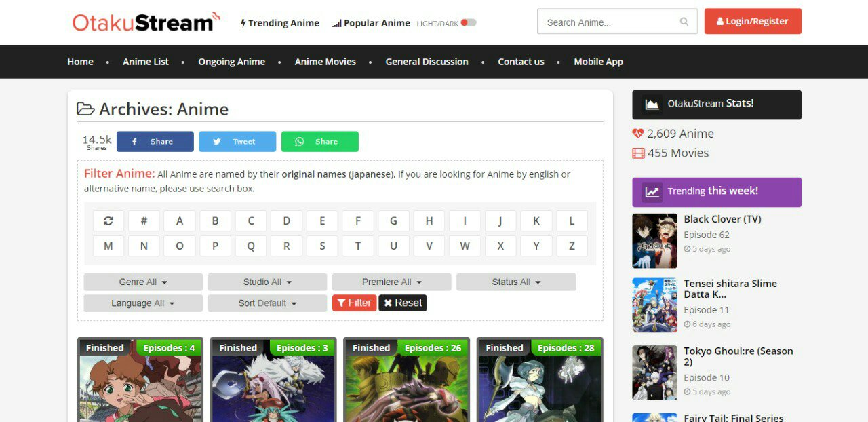Image resolution: width=868 pixels, height=422 pixels.
Task: Open the anime card with Episodes : 26
Action: click(407, 380)
